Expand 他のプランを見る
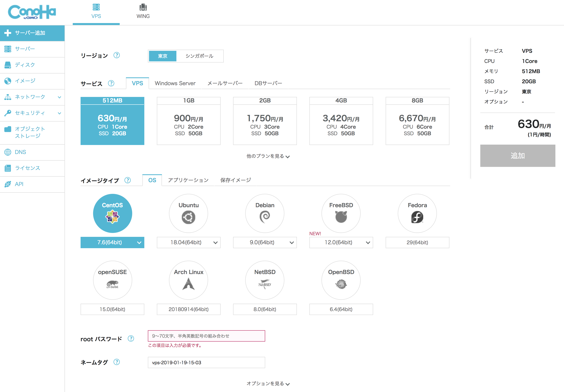Screen dimensions: 564x392 click(x=268, y=156)
